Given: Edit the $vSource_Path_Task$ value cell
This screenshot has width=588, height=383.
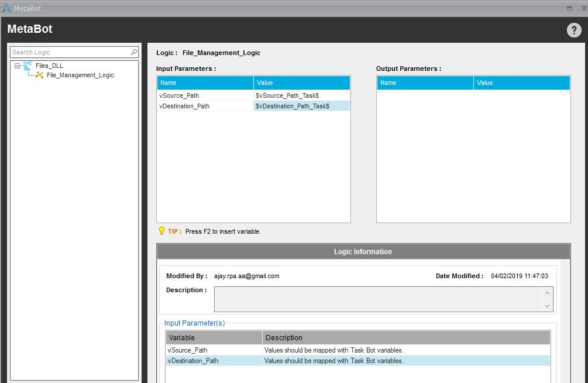Looking at the screenshot, I should (301, 95).
